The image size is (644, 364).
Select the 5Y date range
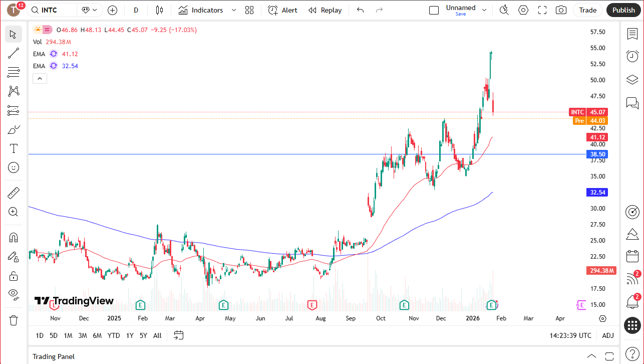click(x=143, y=335)
